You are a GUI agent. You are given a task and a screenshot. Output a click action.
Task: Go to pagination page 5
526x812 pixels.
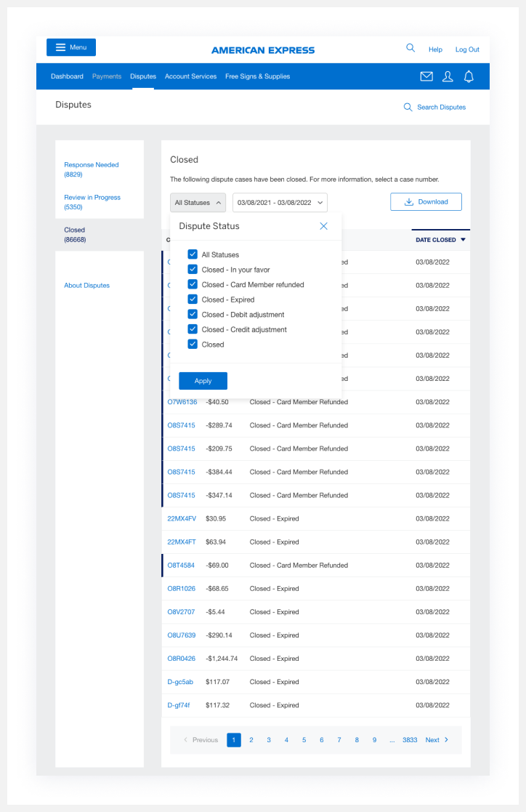304,740
